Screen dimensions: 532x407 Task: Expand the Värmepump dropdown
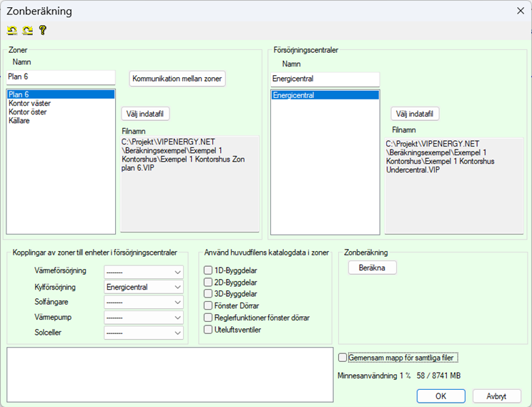(x=143, y=317)
